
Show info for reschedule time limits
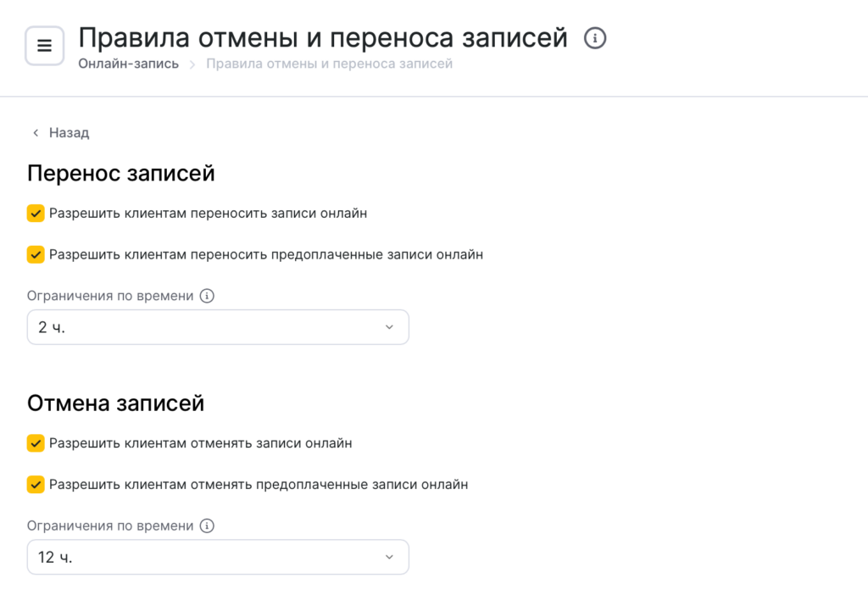pos(207,297)
